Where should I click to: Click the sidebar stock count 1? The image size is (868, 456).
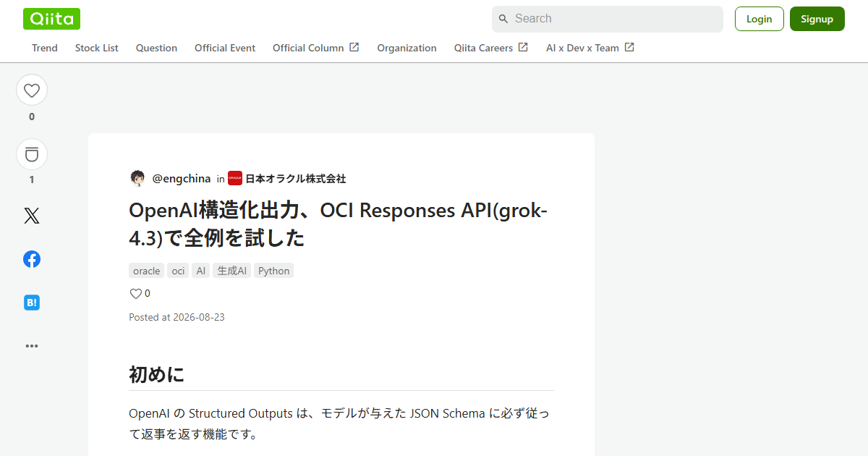(x=32, y=180)
